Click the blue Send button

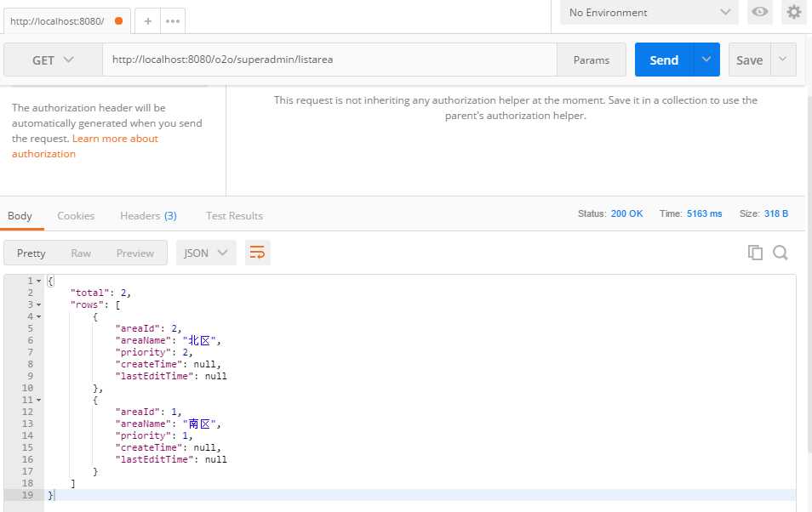pos(664,60)
